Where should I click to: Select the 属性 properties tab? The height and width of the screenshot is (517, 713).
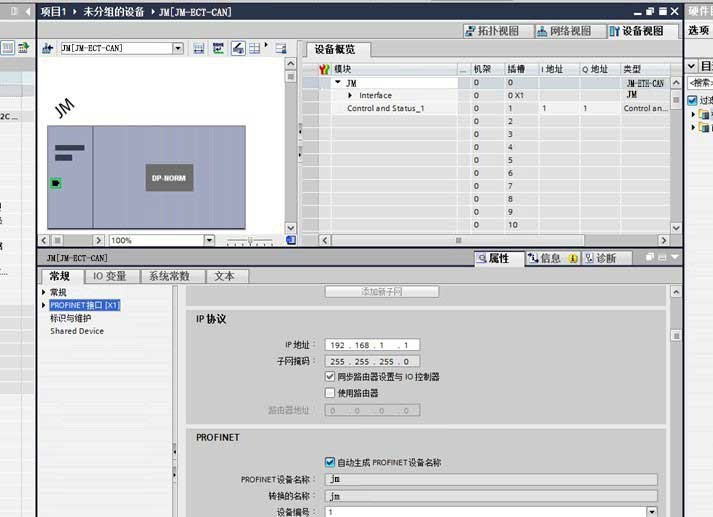coord(493,258)
